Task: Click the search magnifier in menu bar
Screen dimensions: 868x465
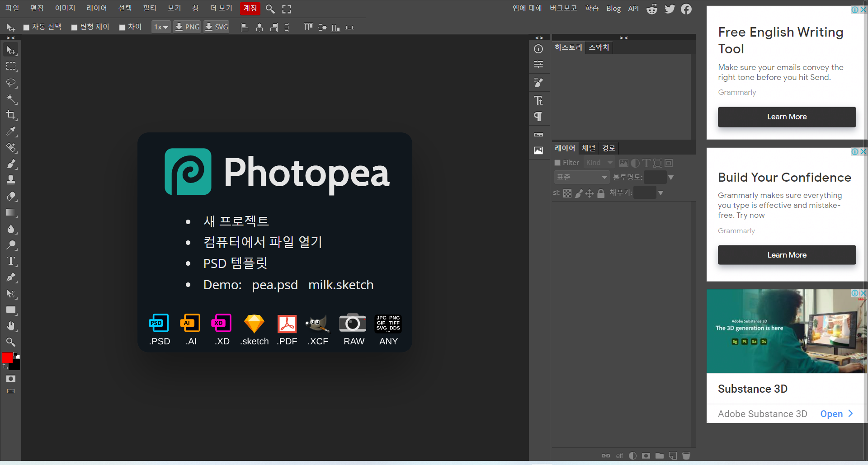Action: (x=270, y=9)
